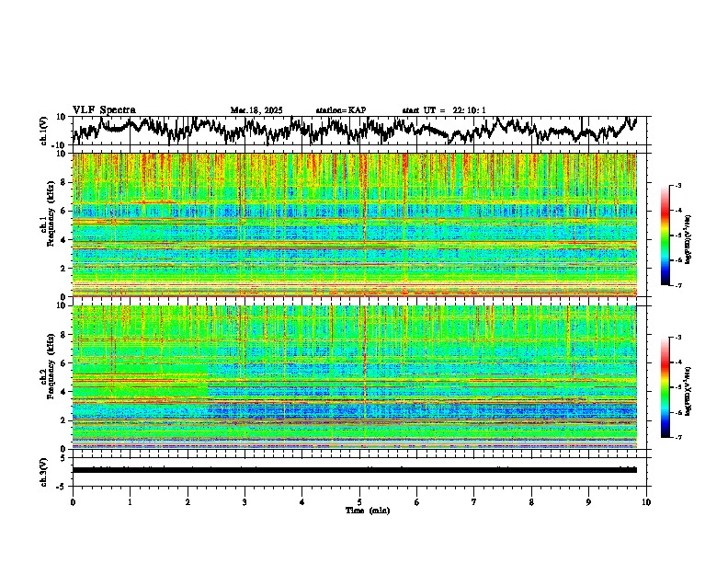Click the 'Time (min)' x-axis label

tap(368, 511)
